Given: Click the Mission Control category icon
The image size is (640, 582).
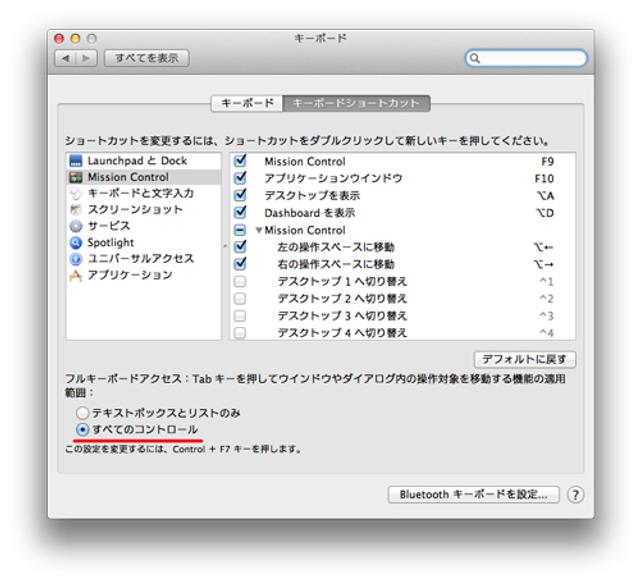Looking at the screenshot, I should 76,177.
